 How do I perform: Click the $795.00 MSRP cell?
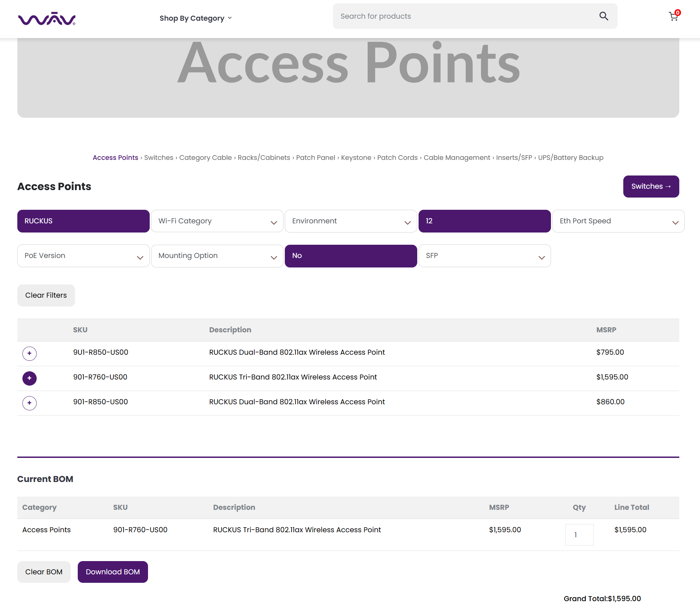610,352
